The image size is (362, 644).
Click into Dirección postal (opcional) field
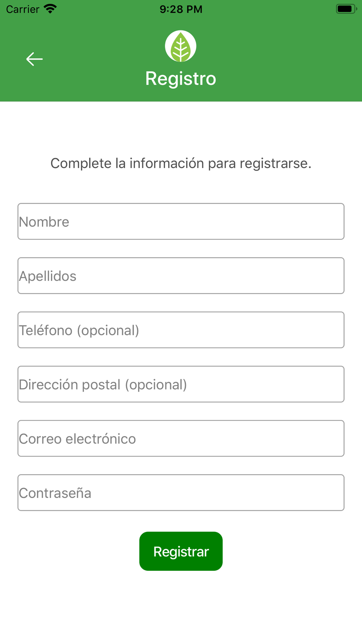coord(181,384)
